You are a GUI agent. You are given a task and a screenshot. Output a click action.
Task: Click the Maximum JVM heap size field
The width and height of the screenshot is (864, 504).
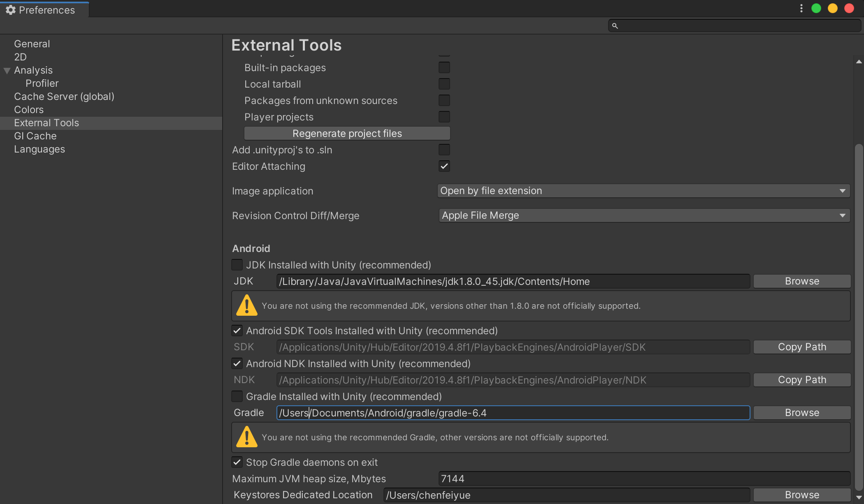[x=643, y=479]
